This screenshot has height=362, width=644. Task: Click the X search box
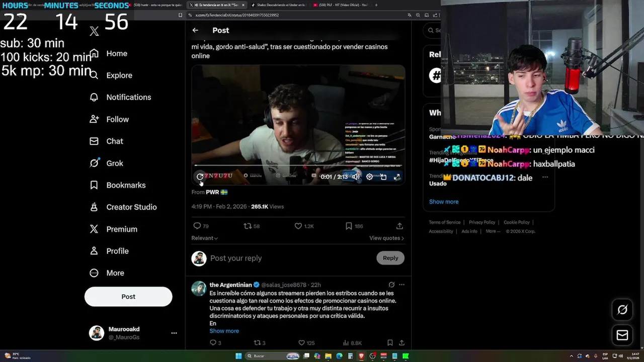[x=434, y=30]
